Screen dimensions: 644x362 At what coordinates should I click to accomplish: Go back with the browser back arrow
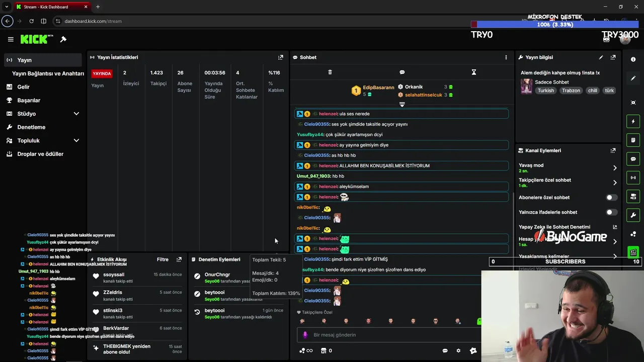pyautogui.click(x=7, y=21)
